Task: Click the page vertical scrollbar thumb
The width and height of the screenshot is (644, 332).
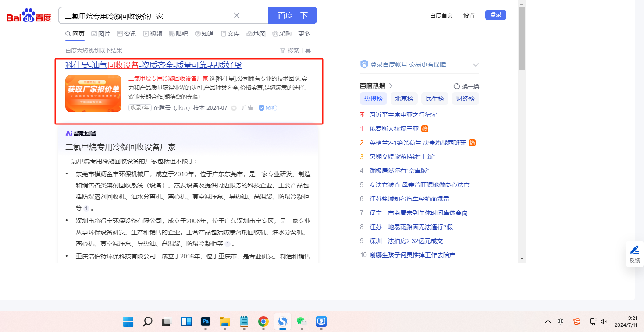Action: tap(522, 39)
